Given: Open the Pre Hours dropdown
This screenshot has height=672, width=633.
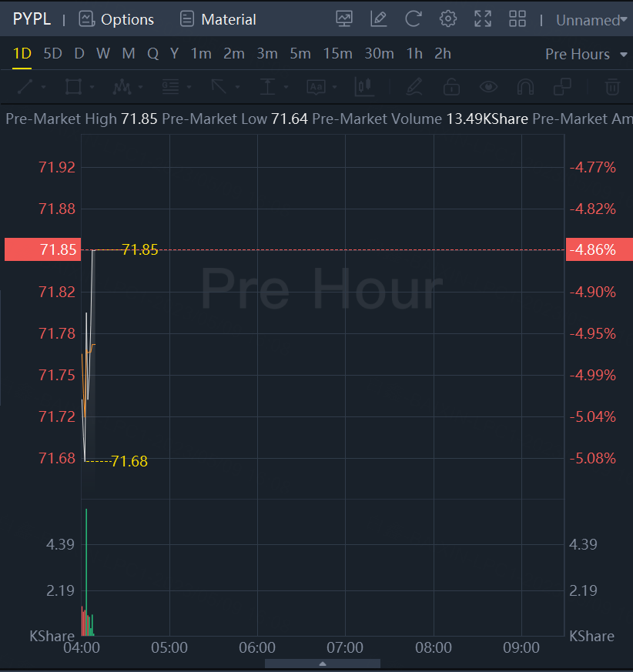Looking at the screenshot, I should point(578,54).
